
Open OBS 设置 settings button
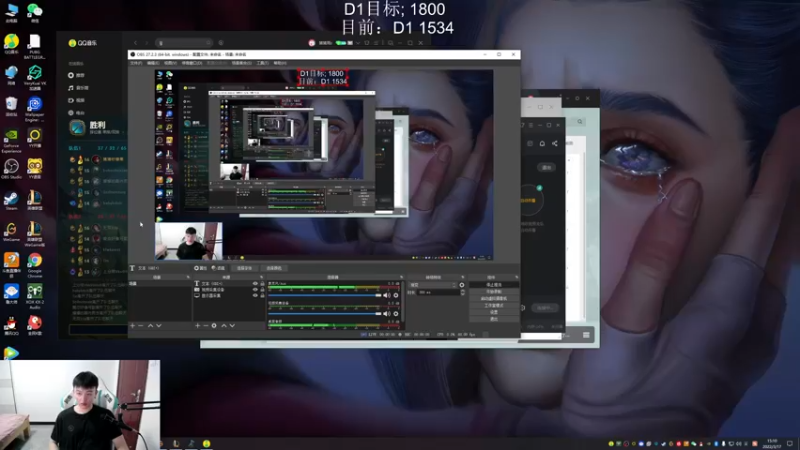[x=494, y=312]
